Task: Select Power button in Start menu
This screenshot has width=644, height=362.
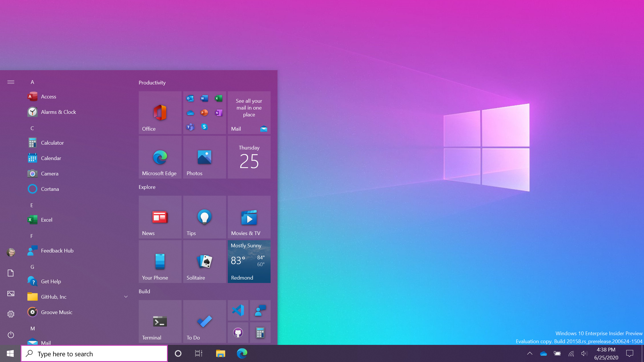Action: point(11,335)
